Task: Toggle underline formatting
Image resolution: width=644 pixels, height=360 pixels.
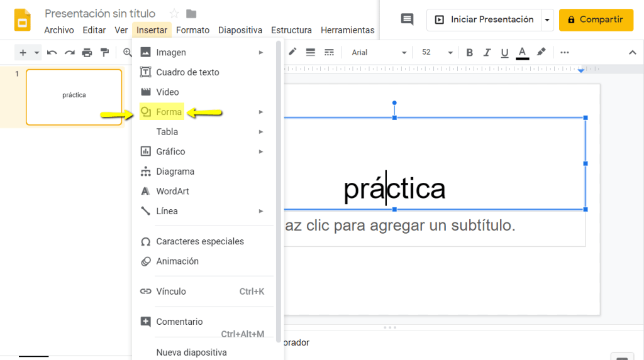Action: pyautogui.click(x=504, y=52)
